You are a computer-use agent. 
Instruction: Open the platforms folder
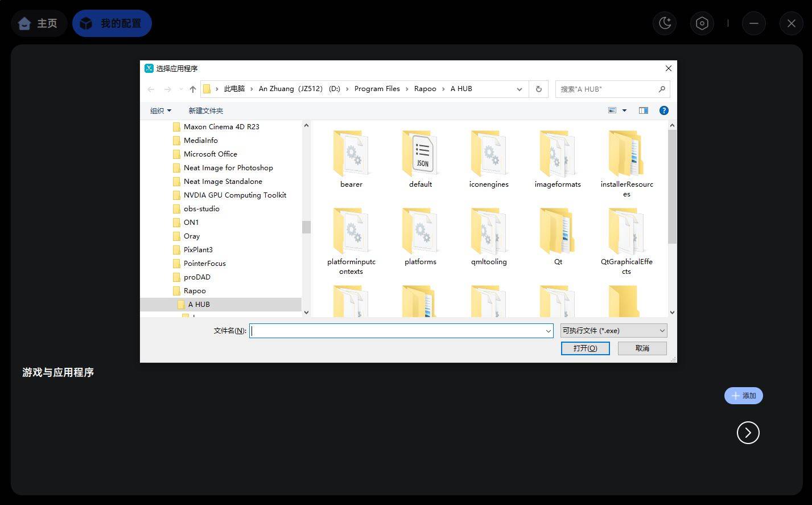[x=421, y=236]
